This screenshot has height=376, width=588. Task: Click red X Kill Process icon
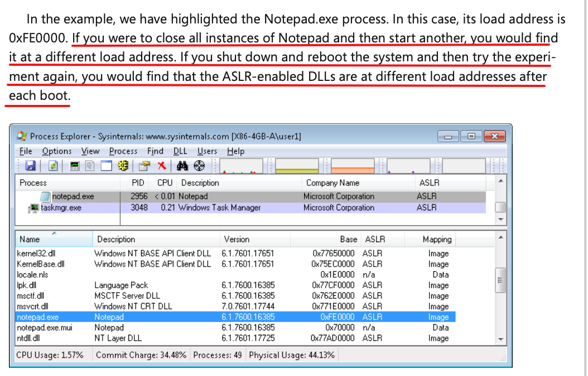point(162,166)
